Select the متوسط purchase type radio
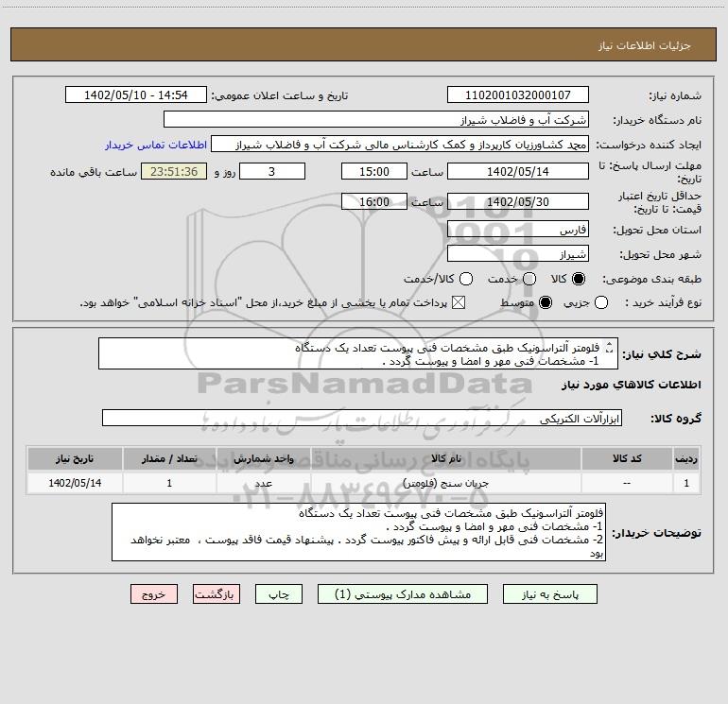The width and height of the screenshot is (728, 704). [x=546, y=302]
